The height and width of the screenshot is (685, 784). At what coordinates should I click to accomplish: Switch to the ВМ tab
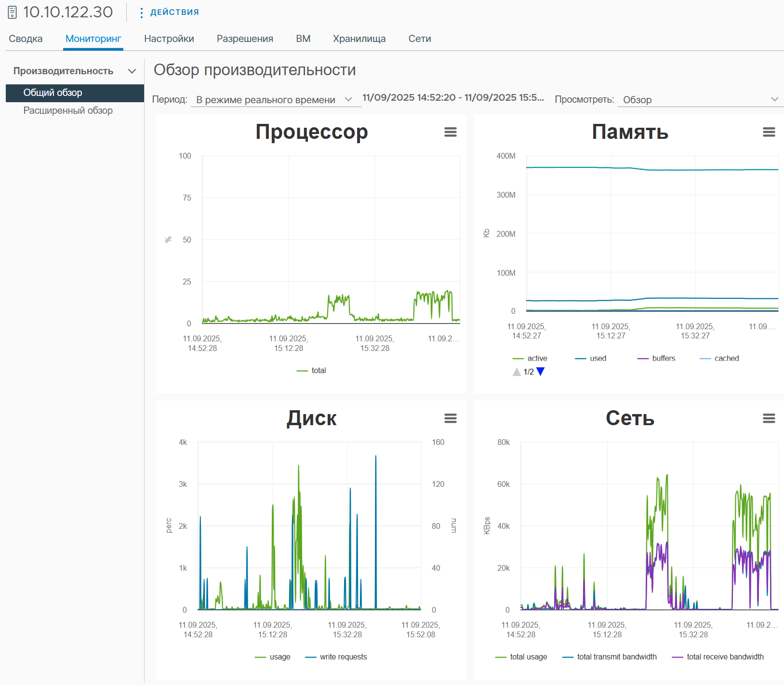[303, 39]
